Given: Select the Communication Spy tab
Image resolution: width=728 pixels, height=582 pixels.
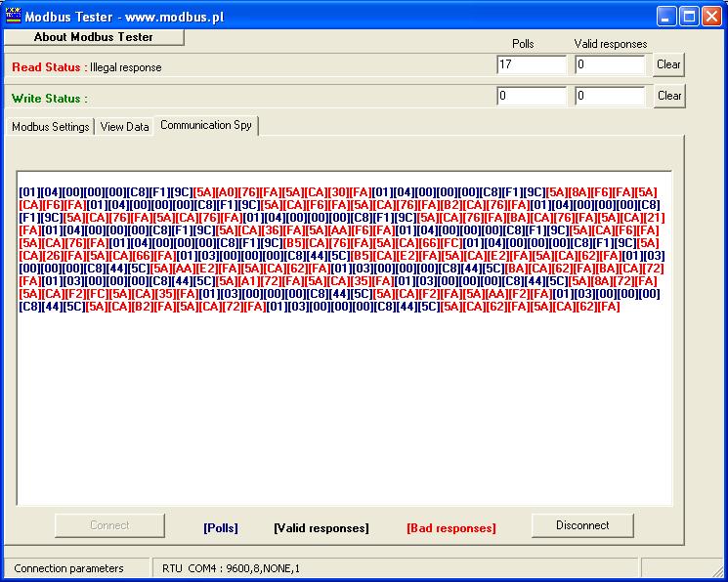Looking at the screenshot, I should 206,125.
